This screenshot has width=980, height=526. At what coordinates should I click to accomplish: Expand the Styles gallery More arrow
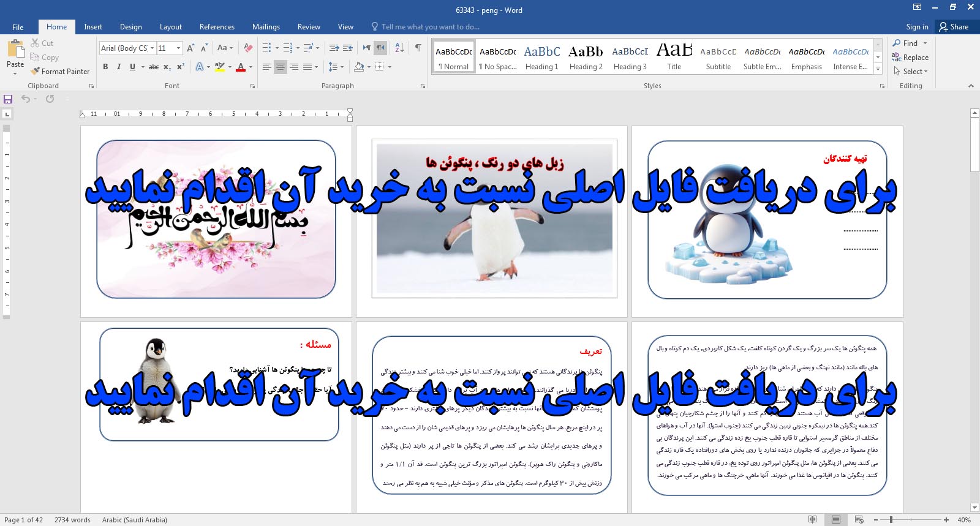(878, 69)
